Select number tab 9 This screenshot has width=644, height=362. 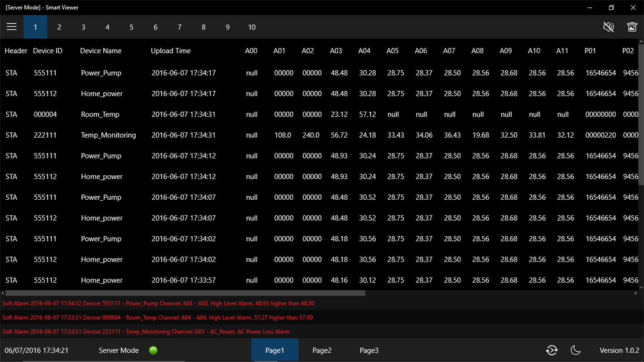228,27
